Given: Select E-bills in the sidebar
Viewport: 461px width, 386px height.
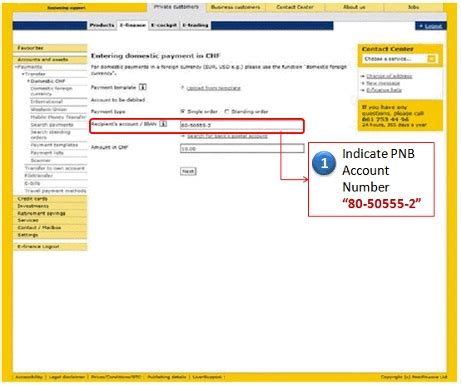Looking at the screenshot, I should pyautogui.click(x=32, y=183).
